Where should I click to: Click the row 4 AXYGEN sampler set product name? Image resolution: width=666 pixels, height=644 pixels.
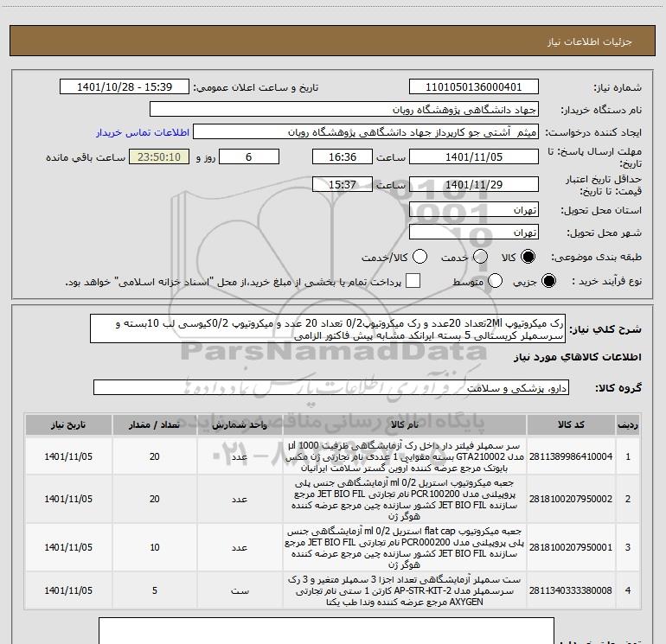[405, 590]
